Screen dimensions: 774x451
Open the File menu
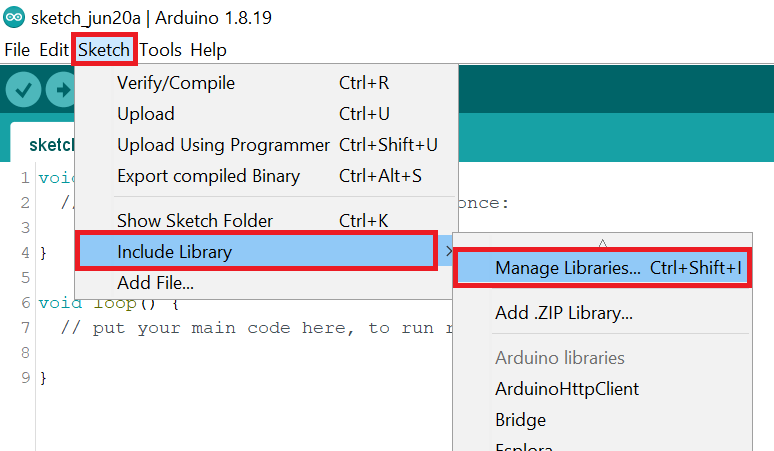17,50
